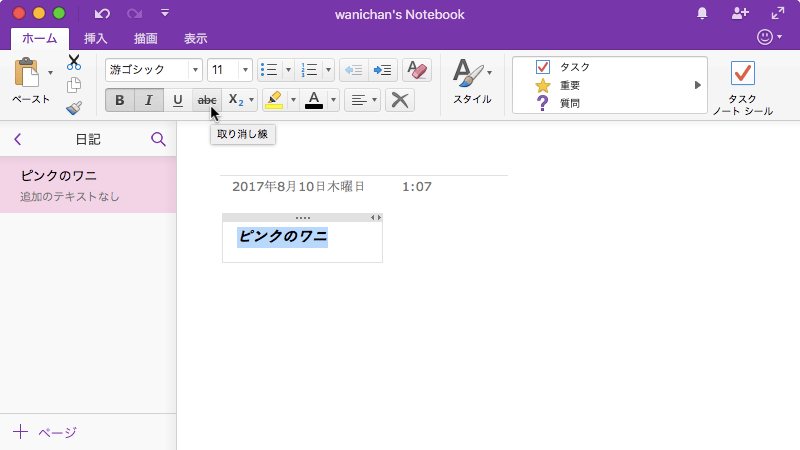Image resolution: width=800 pixels, height=450 pixels.
Task: Click the selected ピンクのワニ note text
Action: click(282, 237)
